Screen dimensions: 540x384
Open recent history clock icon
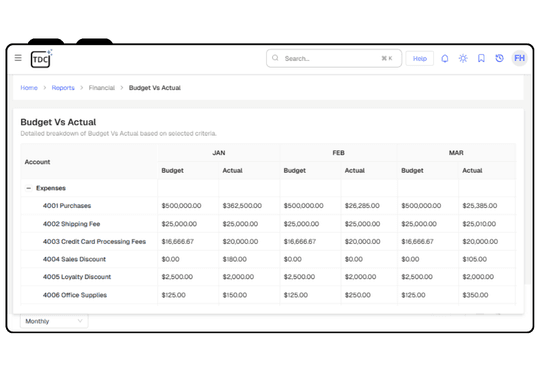tap(499, 59)
